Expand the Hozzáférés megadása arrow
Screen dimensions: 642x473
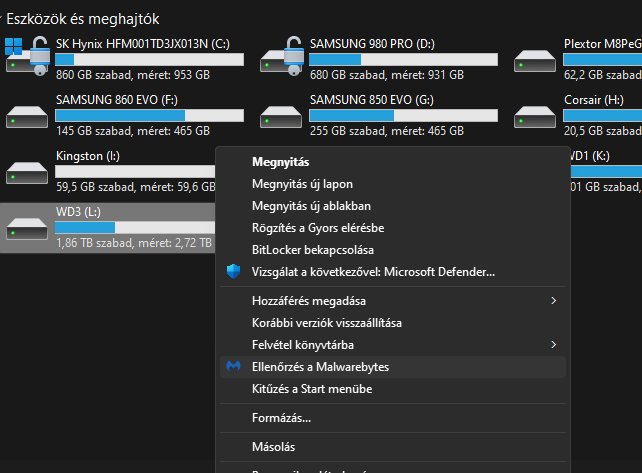pos(554,301)
